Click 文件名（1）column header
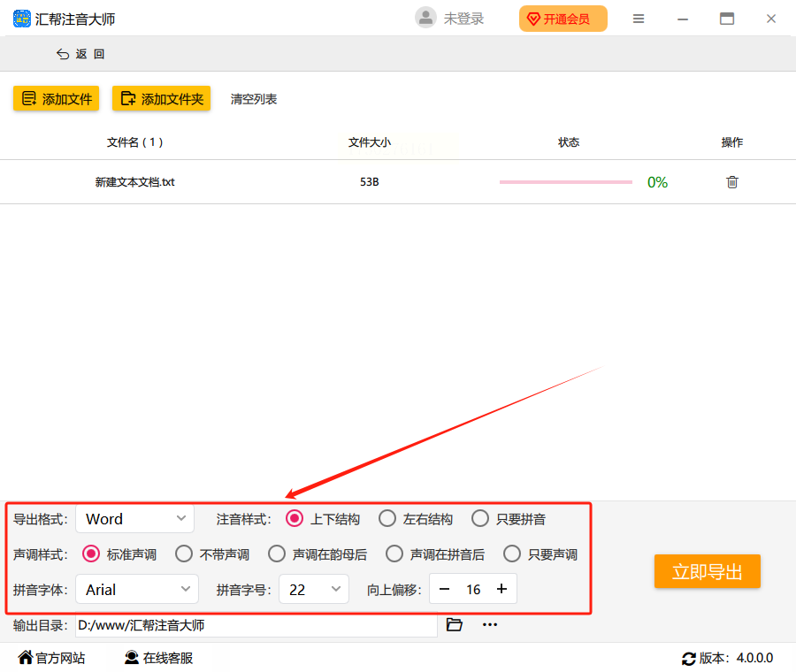Image resolution: width=796 pixels, height=672 pixels. (x=135, y=142)
